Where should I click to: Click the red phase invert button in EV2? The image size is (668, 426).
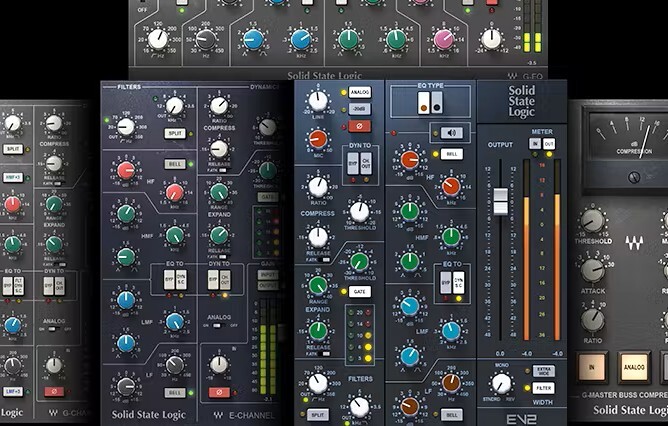pyautogui.click(x=360, y=126)
